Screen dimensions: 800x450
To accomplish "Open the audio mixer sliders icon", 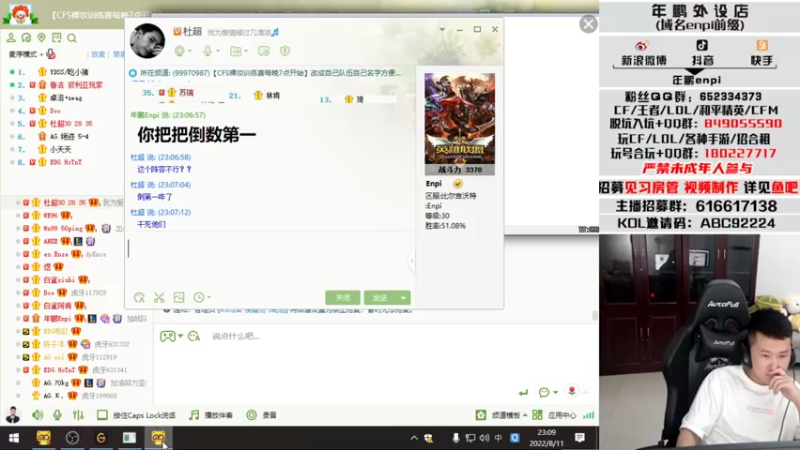I will (x=78, y=415).
